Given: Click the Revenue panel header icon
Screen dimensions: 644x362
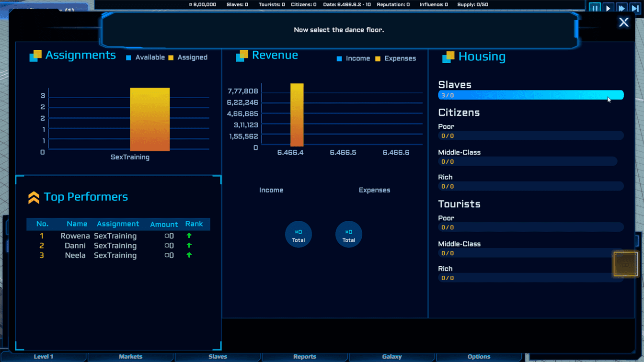Looking at the screenshot, I should pos(242,56).
